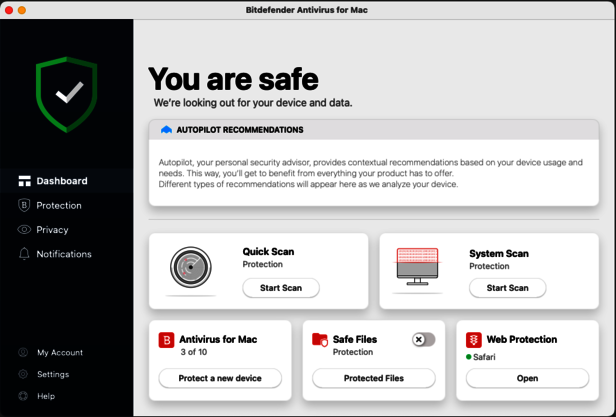Screen dimensions: 616x417
Task: Click the Autopilot cloud icon
Action: pos(166,130)
